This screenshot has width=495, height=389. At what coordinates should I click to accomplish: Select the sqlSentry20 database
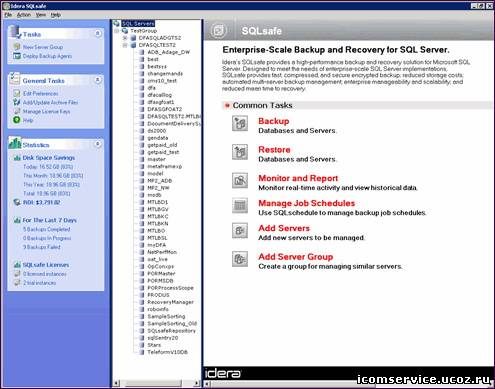pyautogui.click(x=163, y=338)
